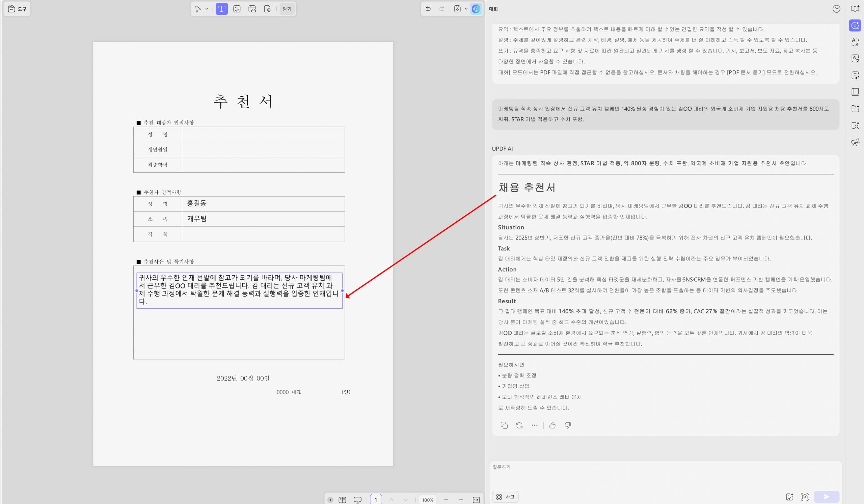
Task: Click the empty 성명 cell under 추천 대상자
Action: tap(263, 134)
